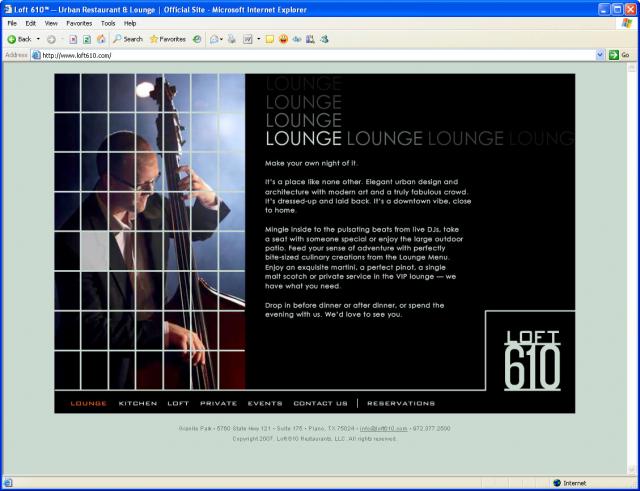Click inside the address bar URL field

pos(300,55)
